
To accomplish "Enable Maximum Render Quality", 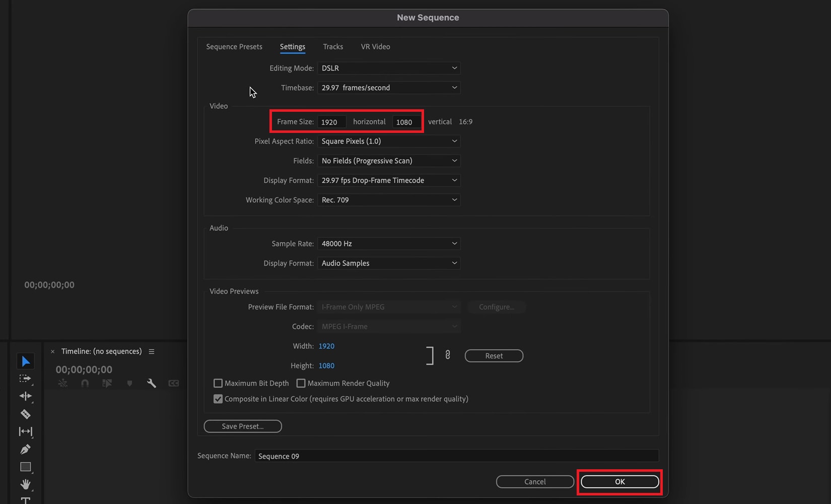I will [301, 383].
